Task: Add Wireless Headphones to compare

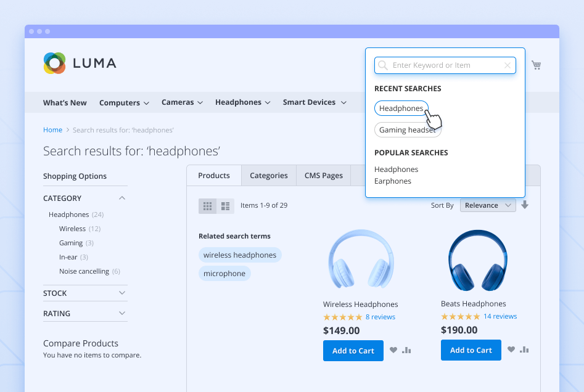Action: coord(406,350)
